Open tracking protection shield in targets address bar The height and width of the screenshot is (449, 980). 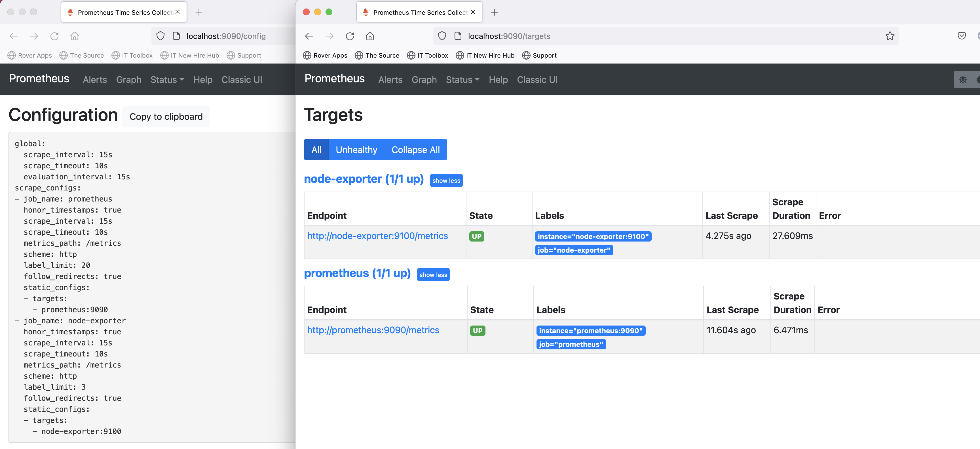tap(442, 36)
